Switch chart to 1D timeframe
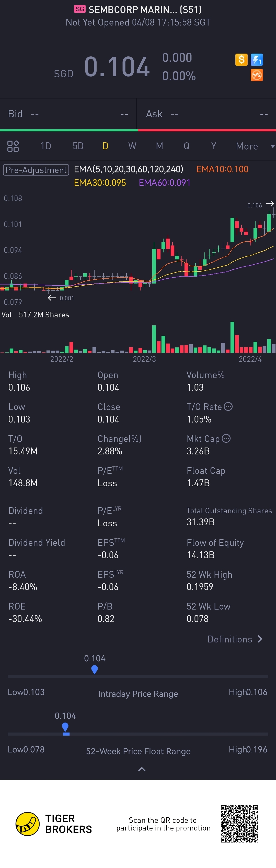Screen dimensions: 276x868 click(45, 146)
